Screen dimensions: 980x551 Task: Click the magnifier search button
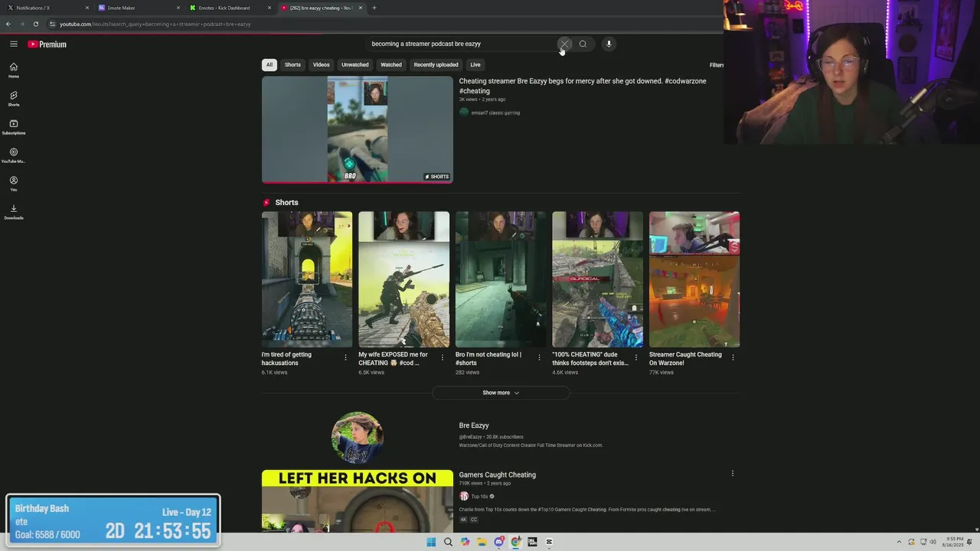point(583,44)
